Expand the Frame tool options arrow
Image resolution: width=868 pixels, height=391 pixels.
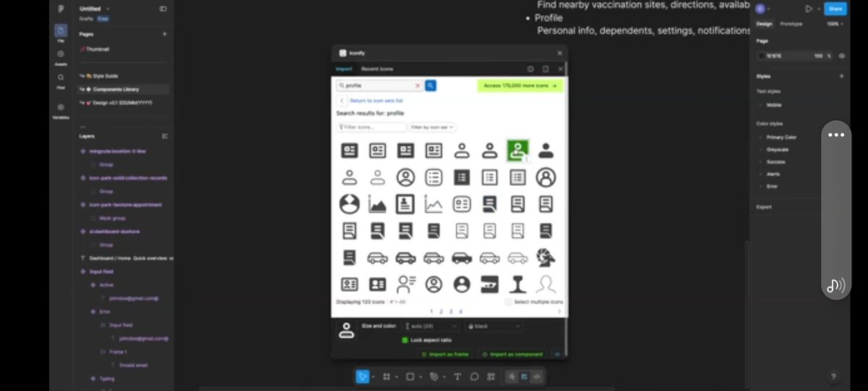[397, 377]
